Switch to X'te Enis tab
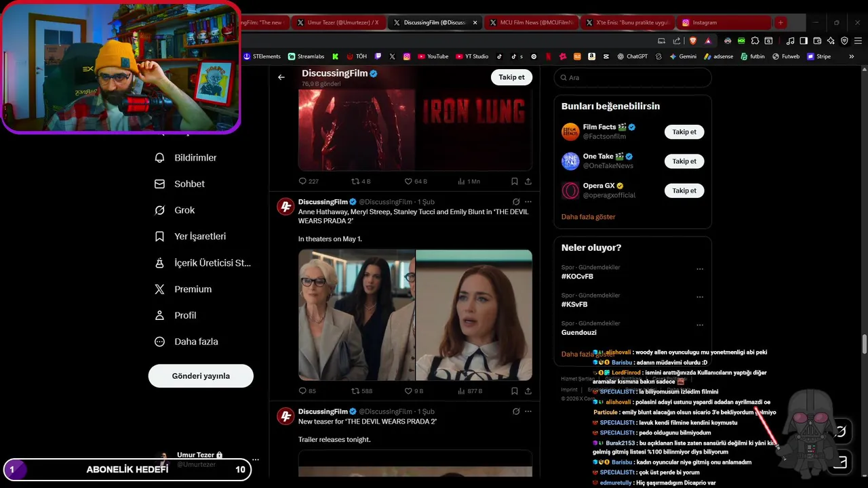Screen dimensions: 868x488 point(627,22)
